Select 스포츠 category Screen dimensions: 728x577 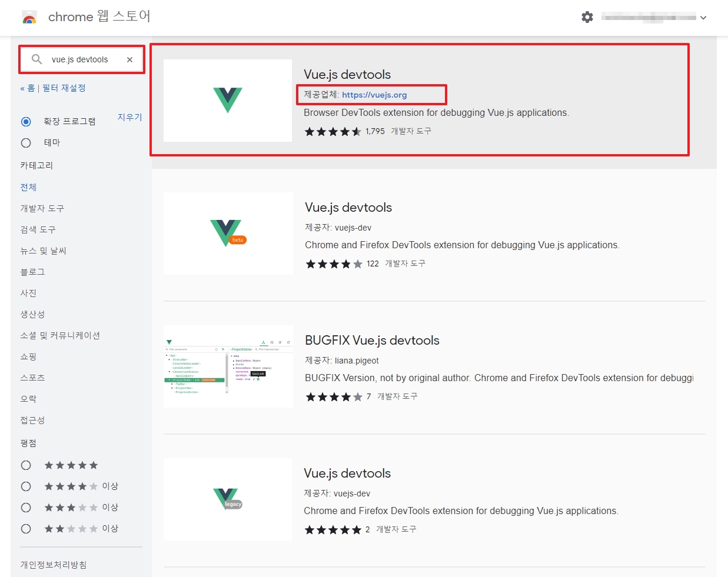coord(32,378)
